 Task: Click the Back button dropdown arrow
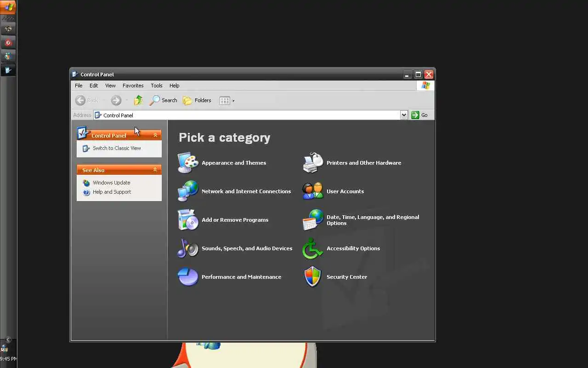(104, 100)
